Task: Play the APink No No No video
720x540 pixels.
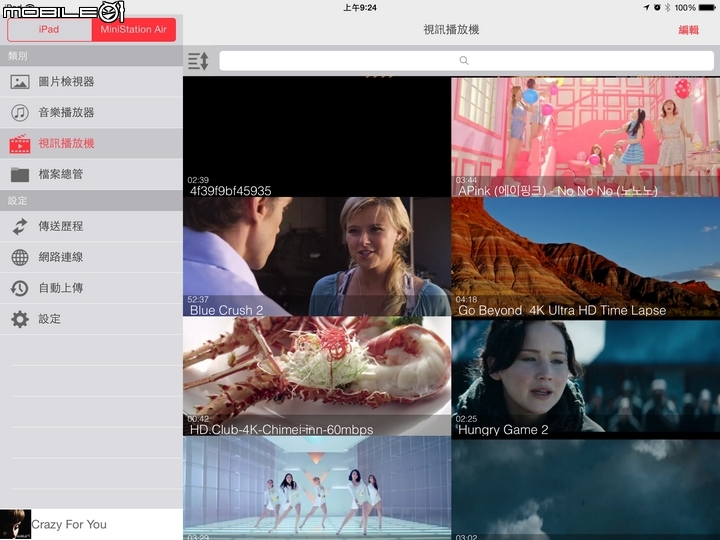Action: coord(585,137)
